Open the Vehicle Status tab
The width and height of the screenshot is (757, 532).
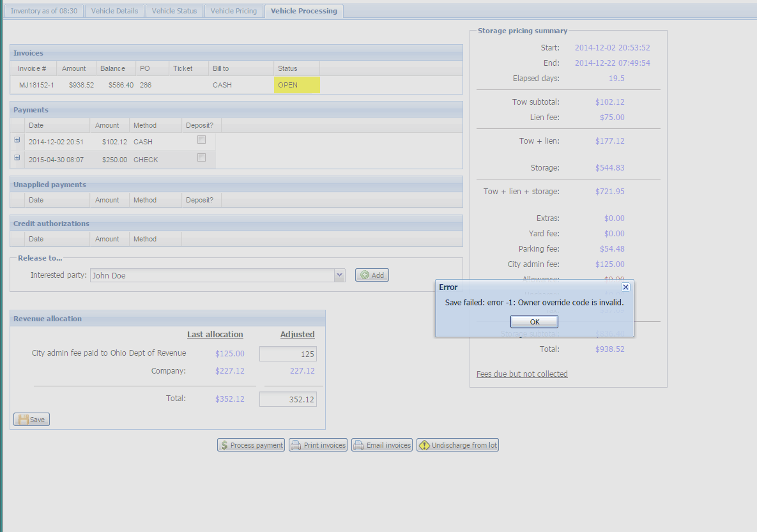point(174,11)
